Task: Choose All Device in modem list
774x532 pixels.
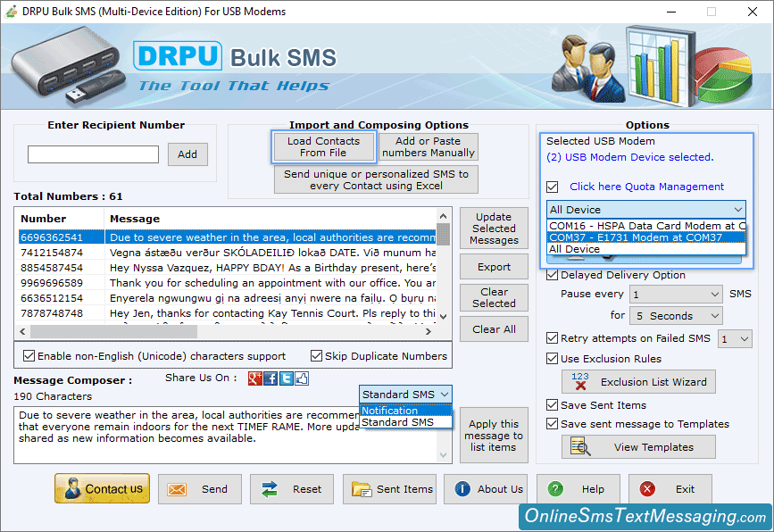Action: point(646,249)
